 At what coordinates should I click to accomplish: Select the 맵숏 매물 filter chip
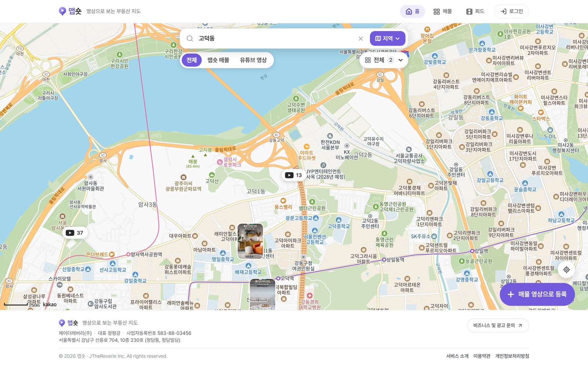[x=218, y=60]
